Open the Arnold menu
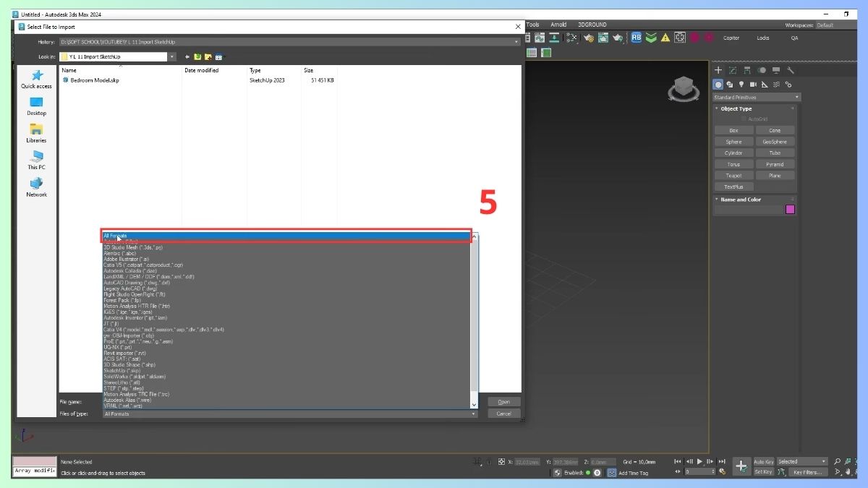 [558, 24]
